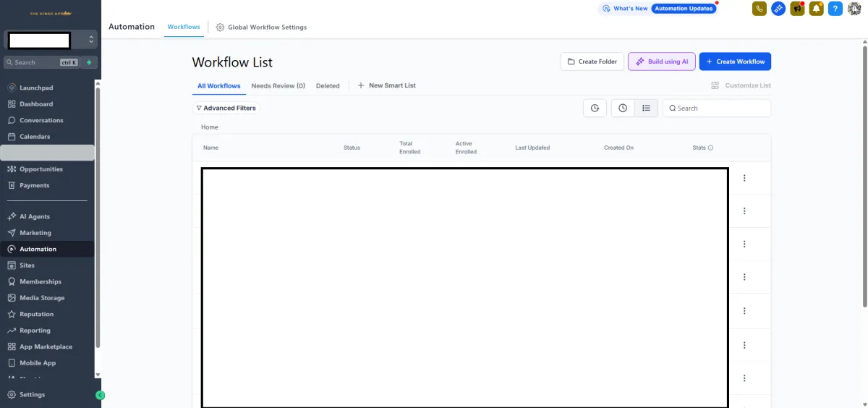The height and width of the screenshot is (408, 868).
Task: Collapse the sidebar with the green arrow
Action: pos(101,395)
